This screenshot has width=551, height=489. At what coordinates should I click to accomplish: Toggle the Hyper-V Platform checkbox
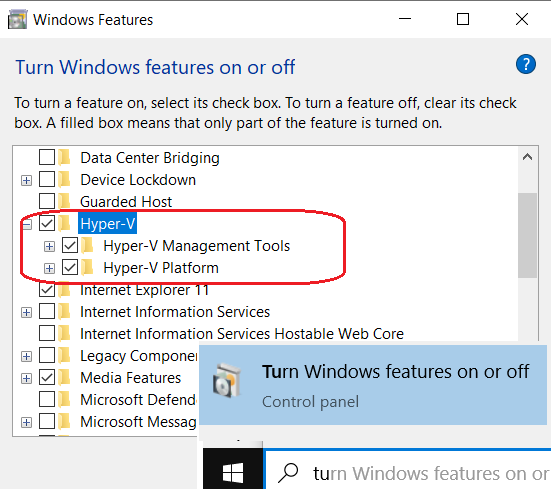click(70, 267)
